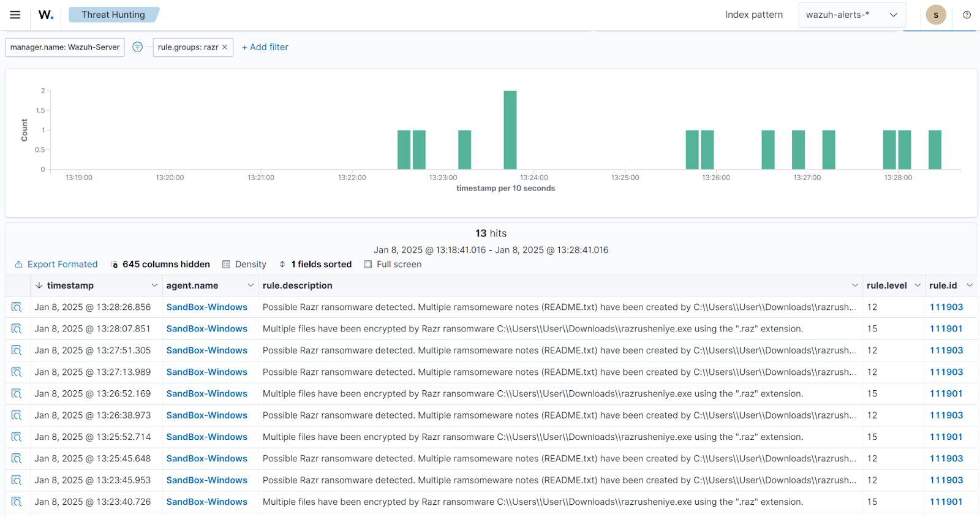Viewport: 980px width, 517px height.
Task: Open rule 111901 in the 13:23:40.726 row
Action: [x=946, y=502]
